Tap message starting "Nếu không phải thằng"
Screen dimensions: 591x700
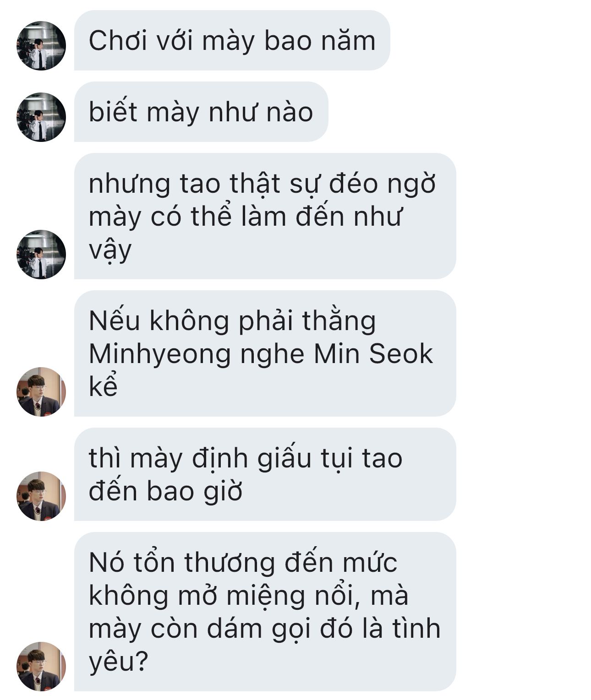click(x=265, y=353)
